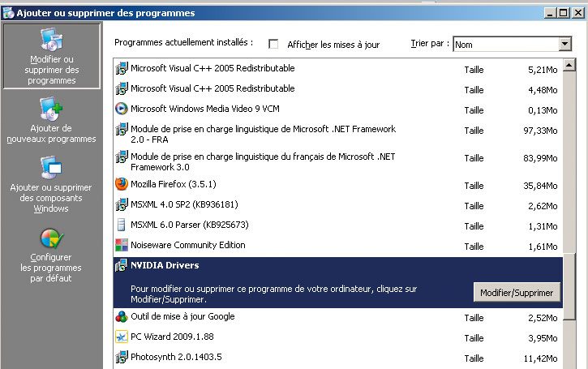Click MSXML 6.0 Parser icon

(x=122, y=225)
